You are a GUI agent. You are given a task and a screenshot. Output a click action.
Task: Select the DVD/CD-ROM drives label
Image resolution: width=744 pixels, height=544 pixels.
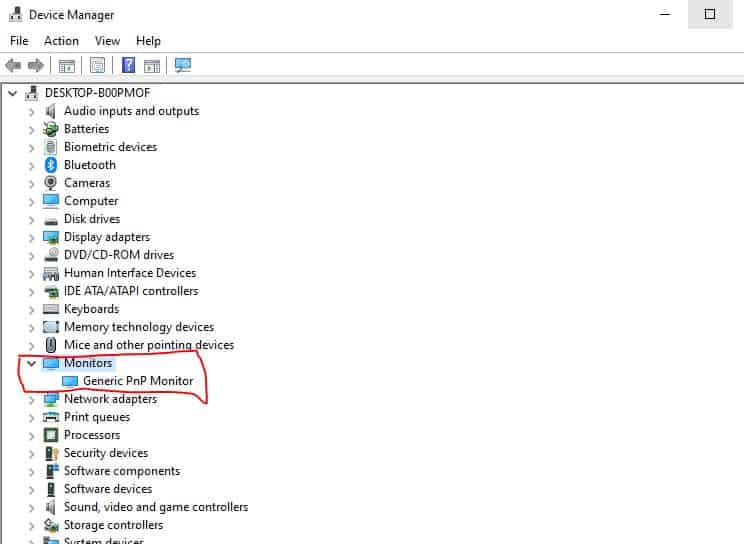click(x=119, y=255)
